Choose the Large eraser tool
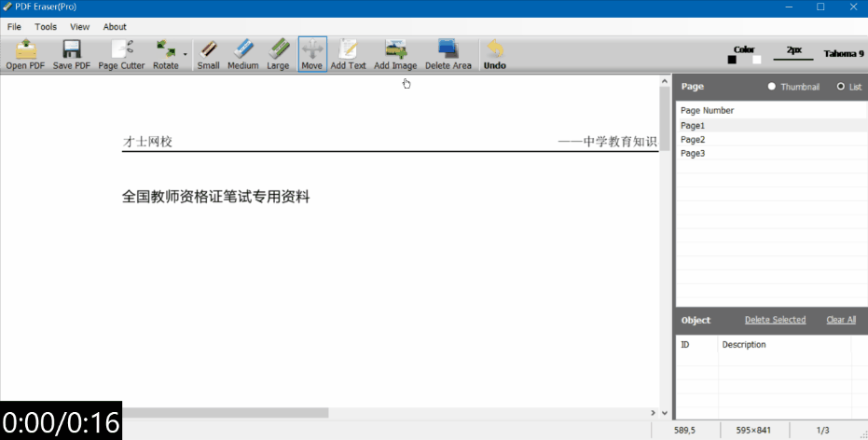The image size is (868, 440). click(x=278, y=54)
